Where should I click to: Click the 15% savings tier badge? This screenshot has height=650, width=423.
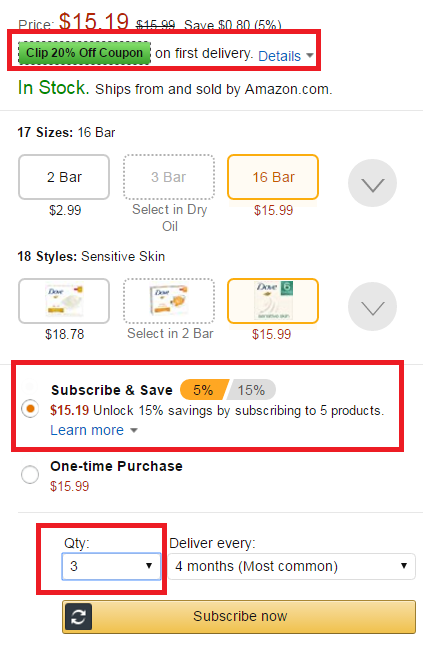point(251,390)
